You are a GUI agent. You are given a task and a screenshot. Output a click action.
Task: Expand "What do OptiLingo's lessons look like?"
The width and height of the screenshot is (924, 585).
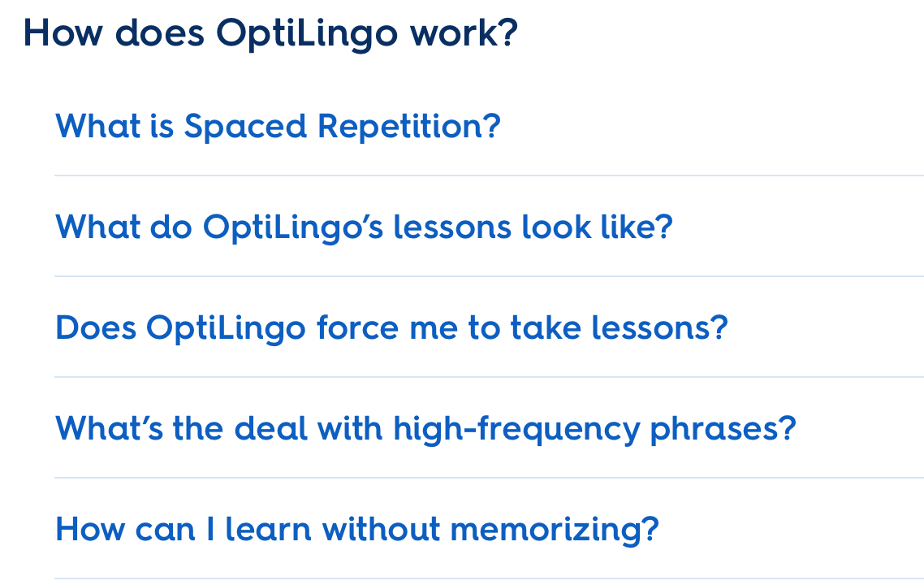(364, 227)
